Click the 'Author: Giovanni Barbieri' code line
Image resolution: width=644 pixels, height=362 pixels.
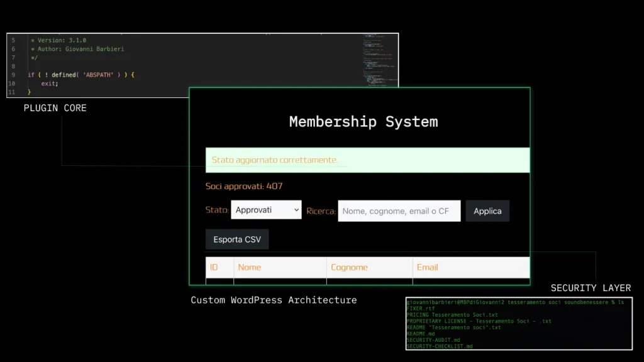pos(77,49)
